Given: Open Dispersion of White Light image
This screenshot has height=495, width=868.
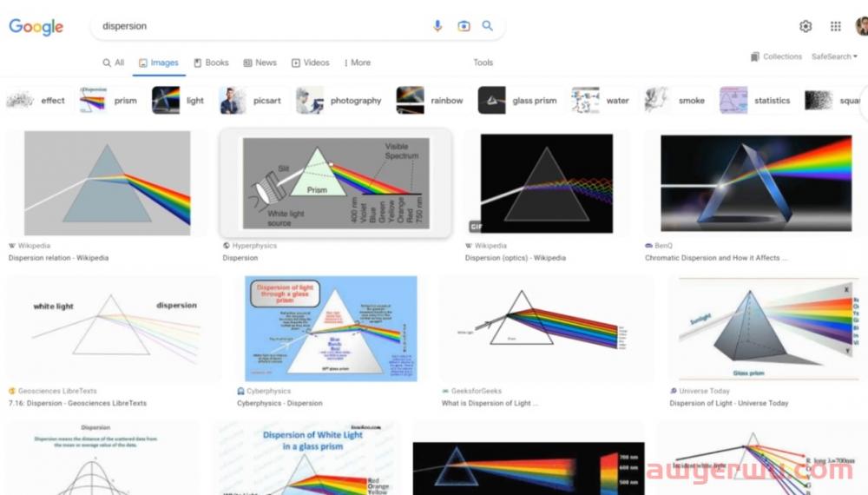Looking at the screenshot, I should [308, 459].
